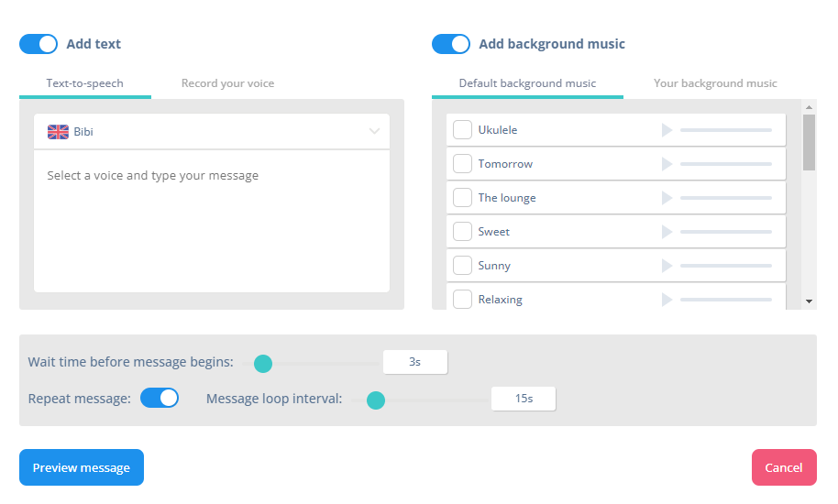Turn off the Repeat message toggle
Image resolution: width=838 pixels, height=504 pixels.
pos(160,399)
